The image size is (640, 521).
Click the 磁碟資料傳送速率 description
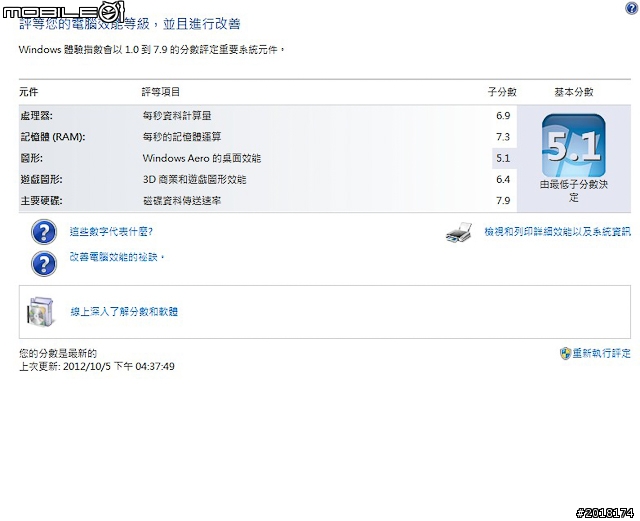(182, 201)
